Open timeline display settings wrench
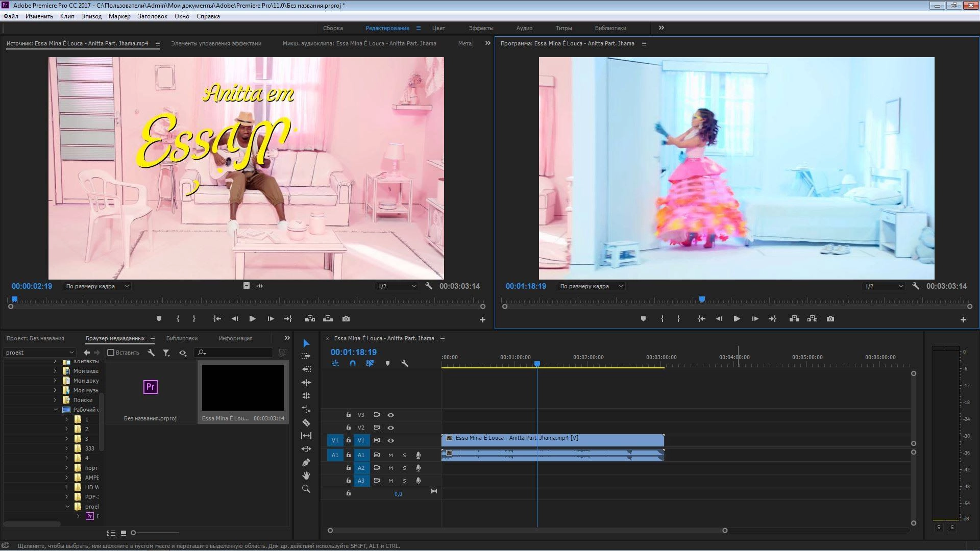This screenshot has width=980, height=551. point(405,363)
